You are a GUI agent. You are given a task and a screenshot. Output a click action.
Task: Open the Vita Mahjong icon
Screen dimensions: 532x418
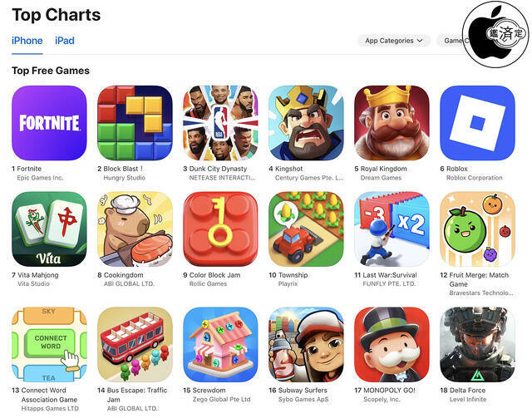(49, 229)
